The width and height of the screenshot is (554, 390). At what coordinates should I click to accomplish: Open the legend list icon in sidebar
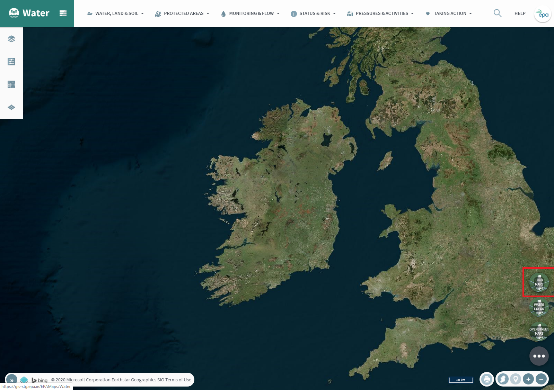pyautogui.click(x=11, y=61)
